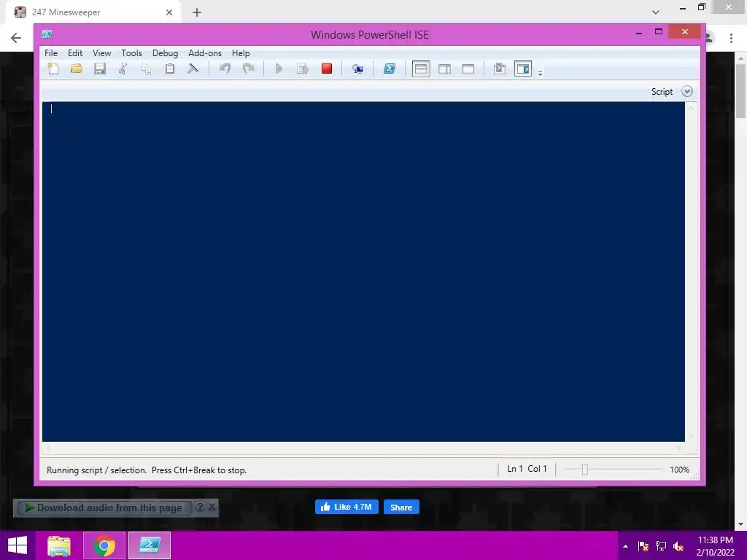Click the 100% zoom value in status bar
The height and width of the screenshot is (560, 747).
(679, 470)
